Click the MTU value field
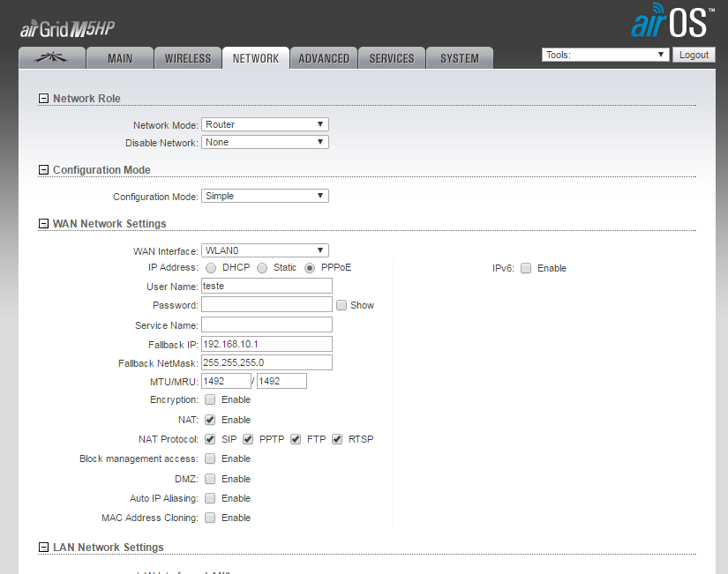 click(x=226, y=381)
